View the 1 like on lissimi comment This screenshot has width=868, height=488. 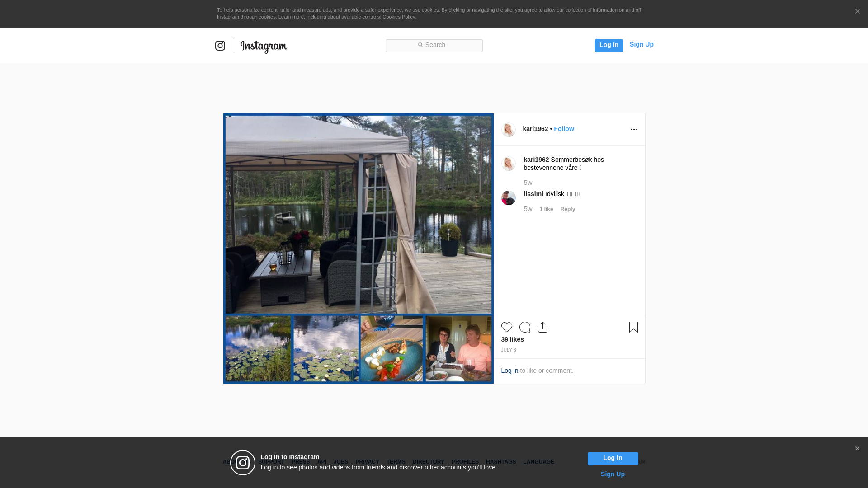(x=546, y=209)
